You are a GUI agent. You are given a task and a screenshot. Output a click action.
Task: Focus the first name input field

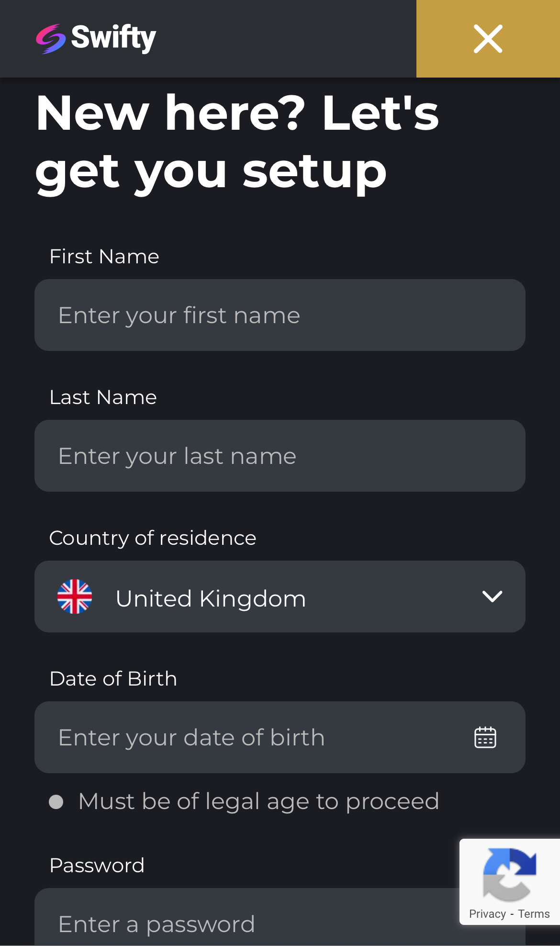280,315
